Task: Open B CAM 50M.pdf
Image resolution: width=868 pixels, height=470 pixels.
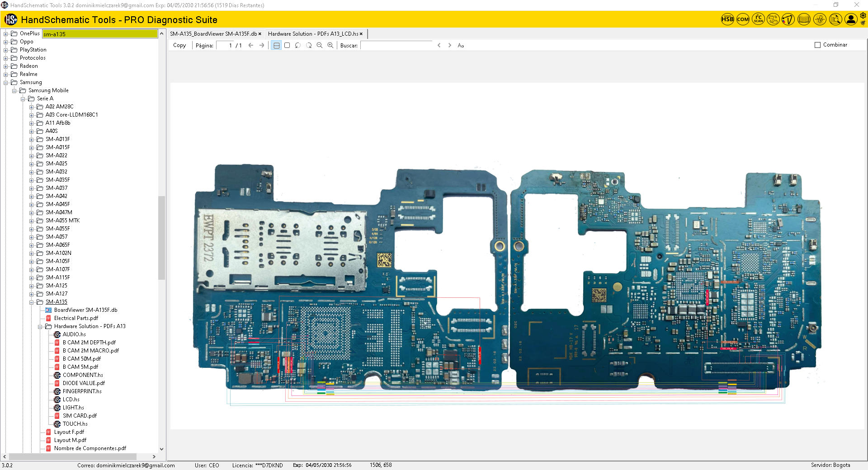Action: click(82, 359)
